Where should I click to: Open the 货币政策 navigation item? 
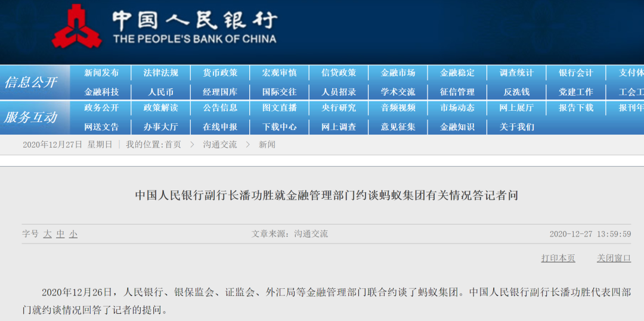click(220, 73)
